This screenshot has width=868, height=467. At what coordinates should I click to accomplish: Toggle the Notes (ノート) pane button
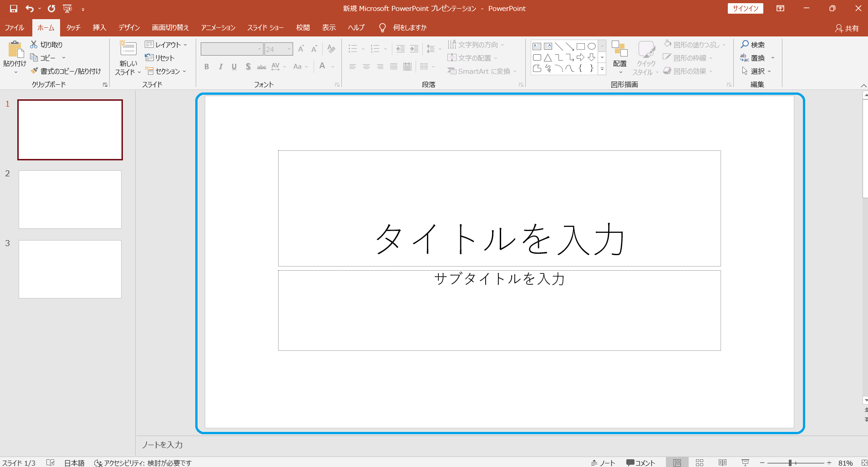[x=603, y=462]
